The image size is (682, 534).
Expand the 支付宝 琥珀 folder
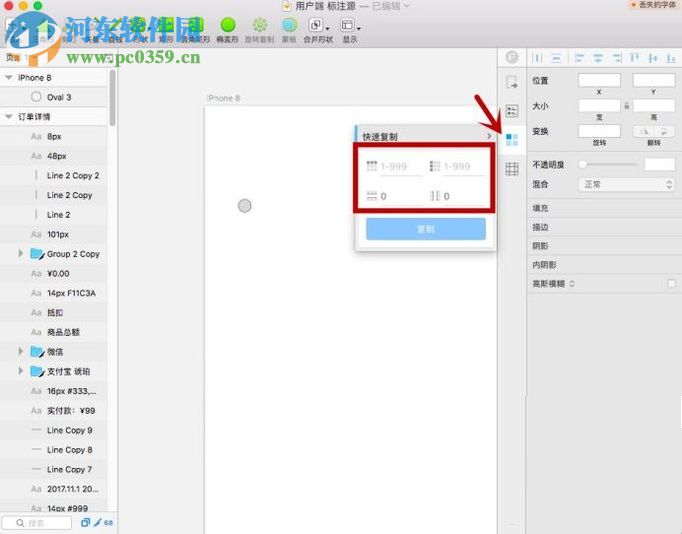(20, 371)
